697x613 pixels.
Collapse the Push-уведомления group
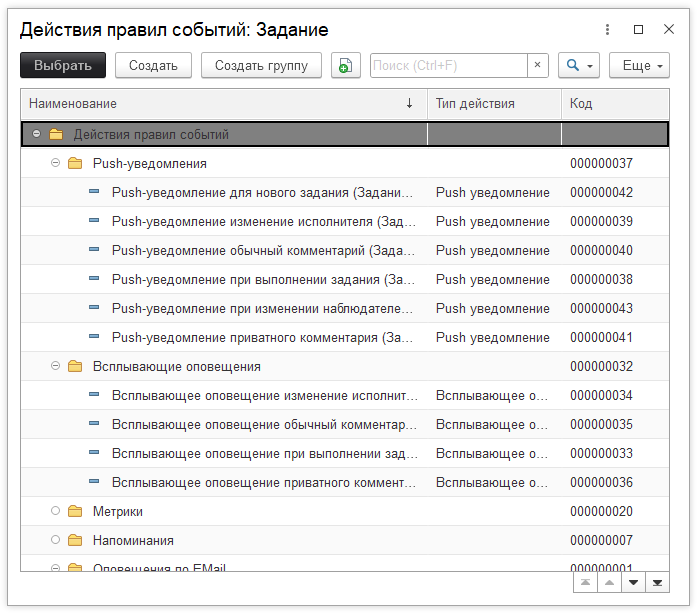tap(56, 163)
